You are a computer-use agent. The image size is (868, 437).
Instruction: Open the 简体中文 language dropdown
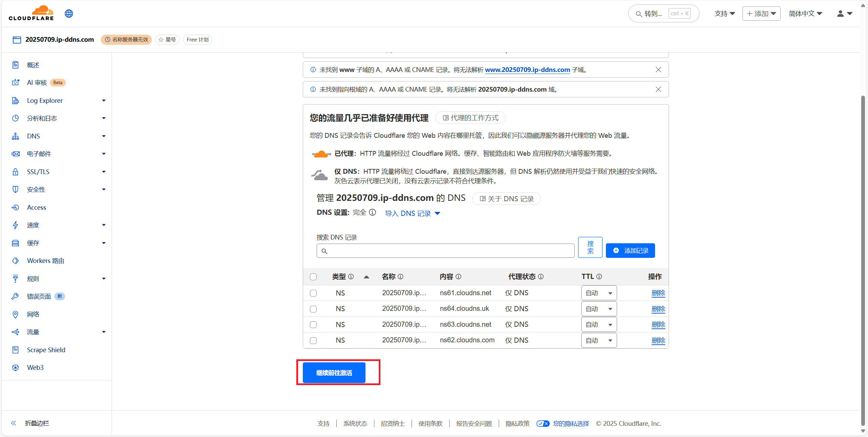(x=805, y=14)
